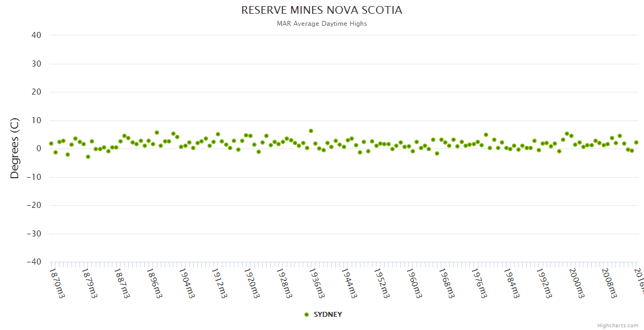Click the 2000m3 x-axis label
This screenshot has width=644, height=330.
pyautogui.click(x=576, y=282)
